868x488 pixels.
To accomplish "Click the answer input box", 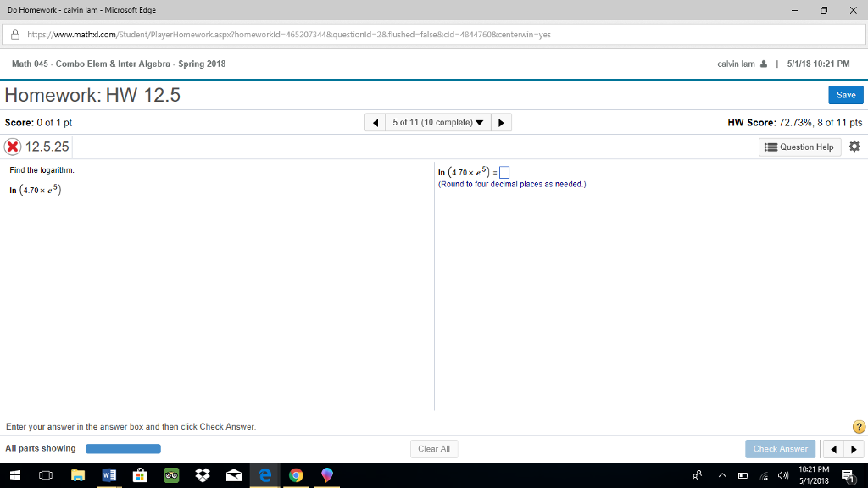I will tap(504, 171).
